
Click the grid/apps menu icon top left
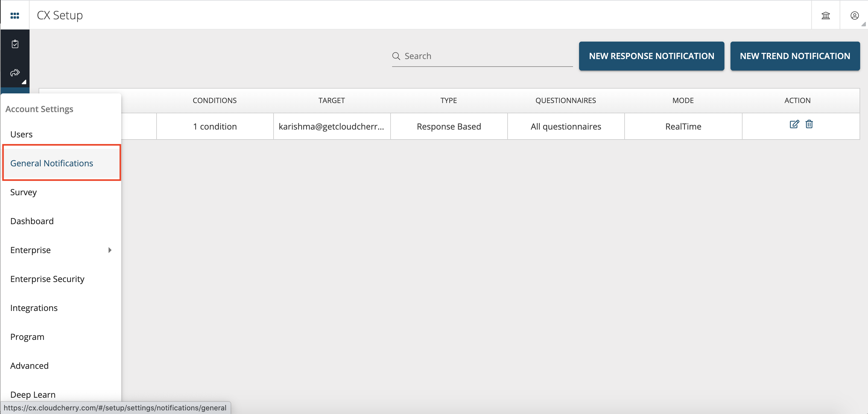tap(15, 15)
